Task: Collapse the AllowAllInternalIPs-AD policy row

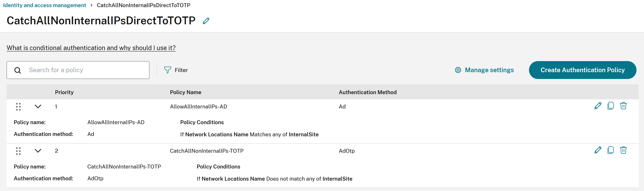Action: [x=38, y=107]
